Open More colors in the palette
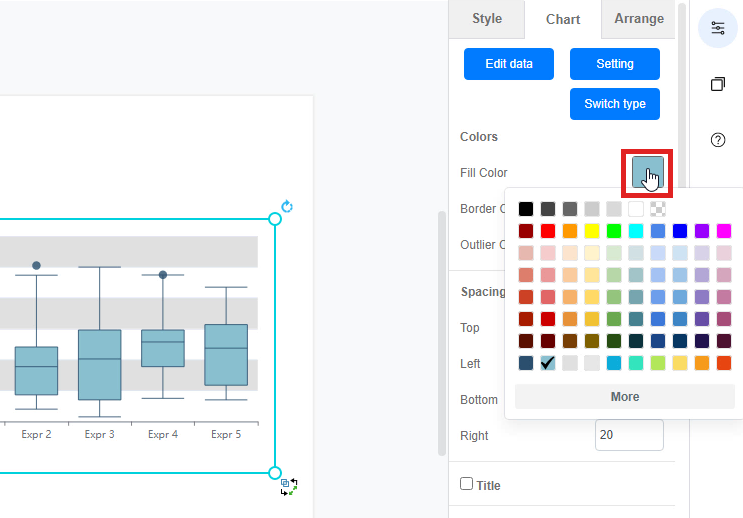Viewport: 743px width, 518px height. (625, 397)
